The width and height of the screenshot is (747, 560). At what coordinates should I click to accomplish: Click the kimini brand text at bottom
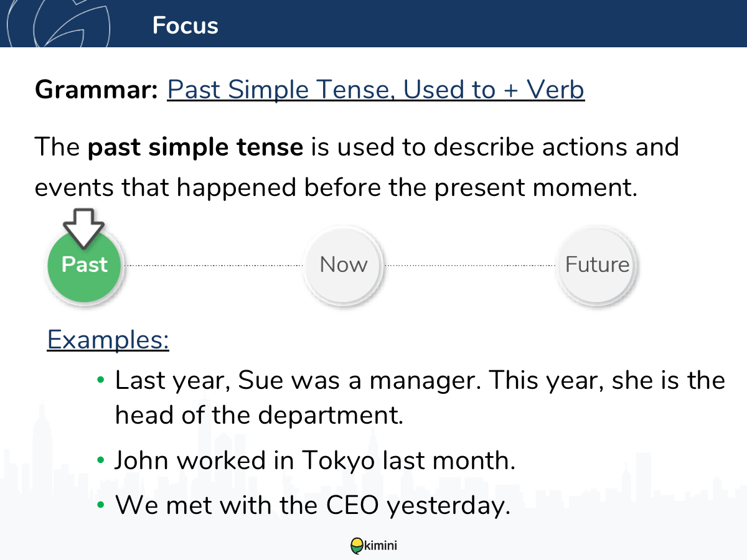380,546
